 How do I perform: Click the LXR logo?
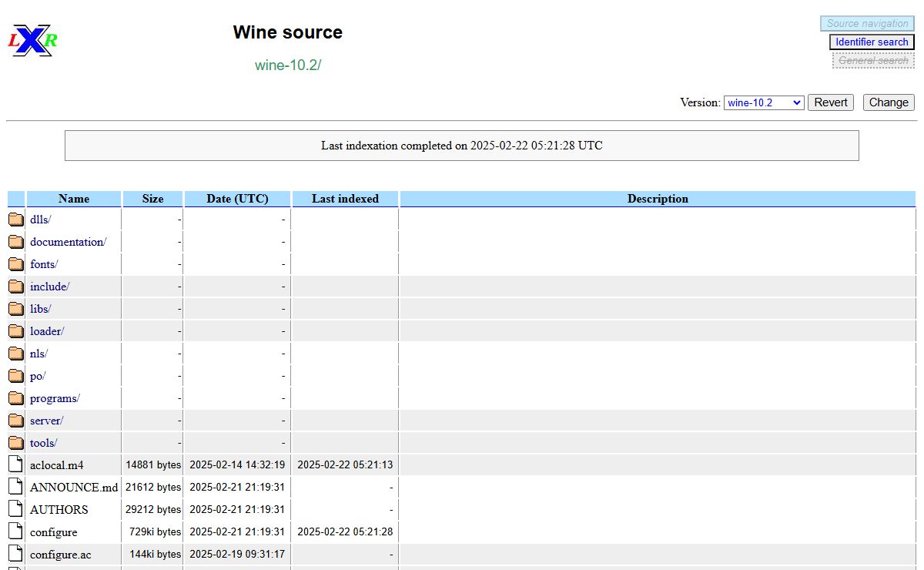tap(33, 40)
